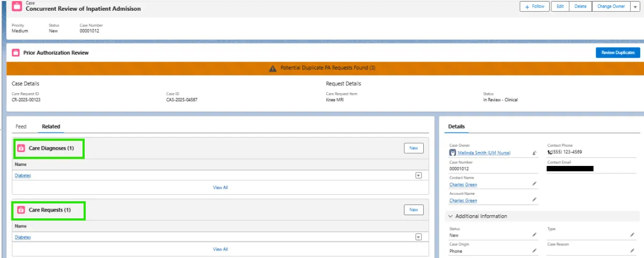
Task: Create New Care Diagnosis record
Action: point(413,148)
